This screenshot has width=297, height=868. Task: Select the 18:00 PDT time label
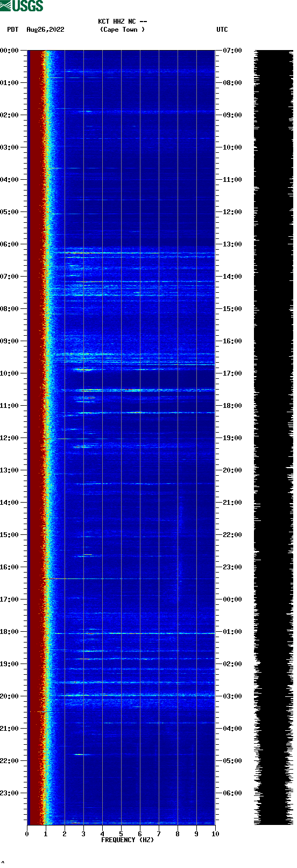(x=9, y=632)
